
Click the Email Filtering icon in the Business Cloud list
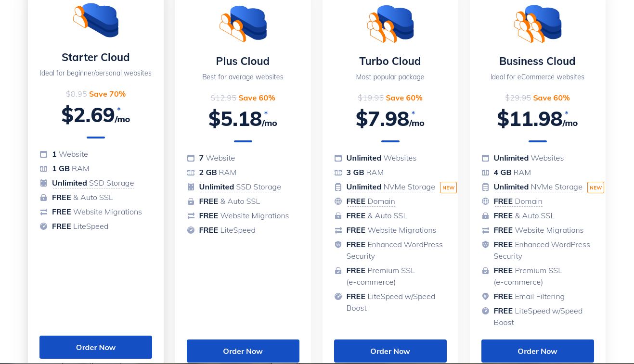click(485, 297)
